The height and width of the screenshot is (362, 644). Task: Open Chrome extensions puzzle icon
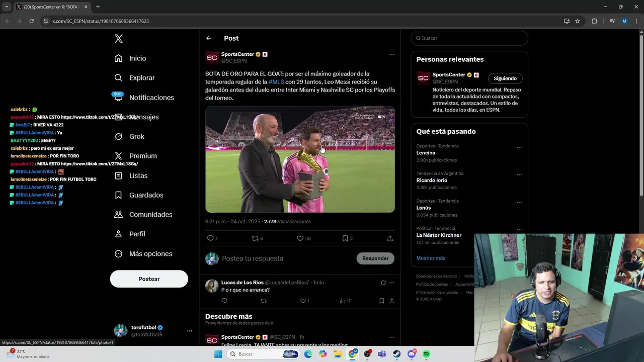click(x=595, y=21)
